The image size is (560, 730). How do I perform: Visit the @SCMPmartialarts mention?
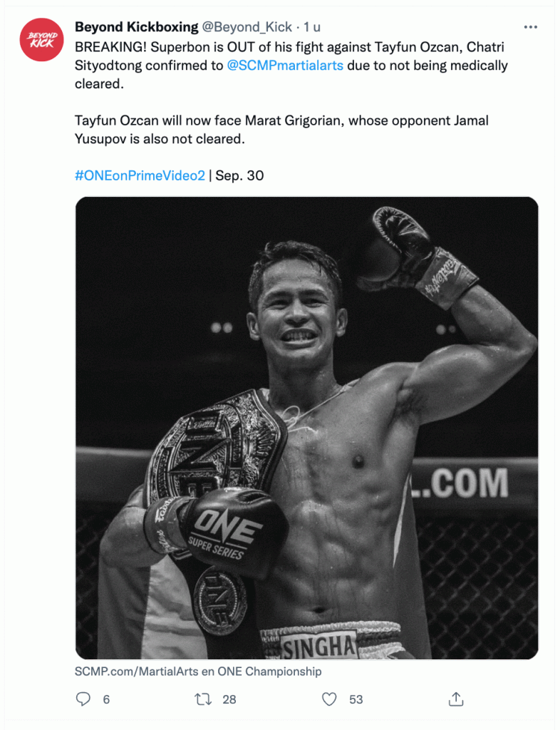click(285, 66)
